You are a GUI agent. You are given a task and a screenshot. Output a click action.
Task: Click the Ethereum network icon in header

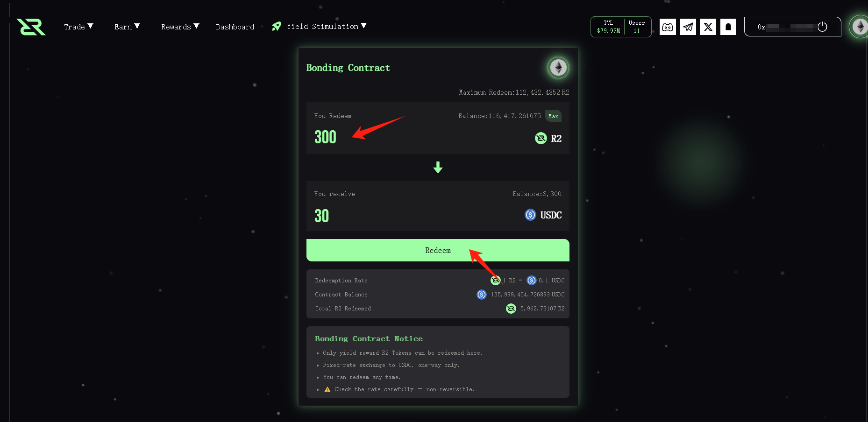[x=860, y=27]
